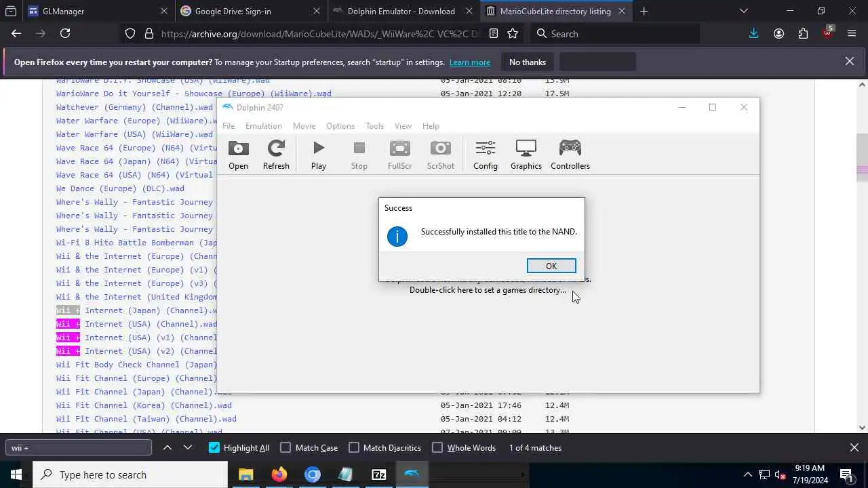Open a new Firefox tab
Screen dimensions: 868x488
pos(644,11)
